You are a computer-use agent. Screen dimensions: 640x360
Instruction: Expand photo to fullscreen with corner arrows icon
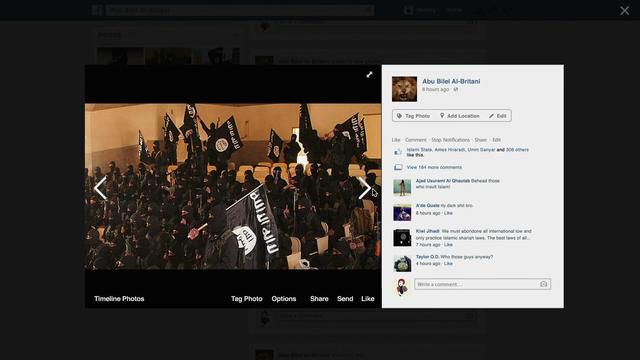(x=369, y=75)
